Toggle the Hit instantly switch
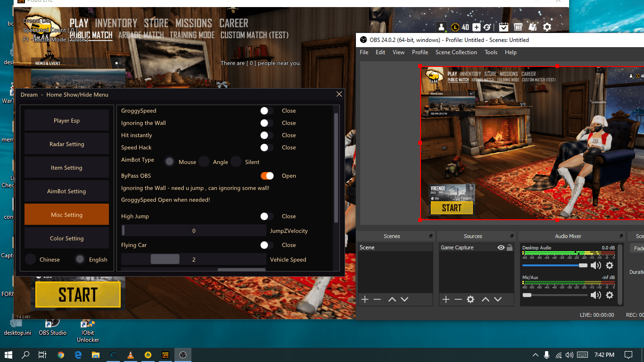This screenshot has width=644, height=362. point(266,135)
